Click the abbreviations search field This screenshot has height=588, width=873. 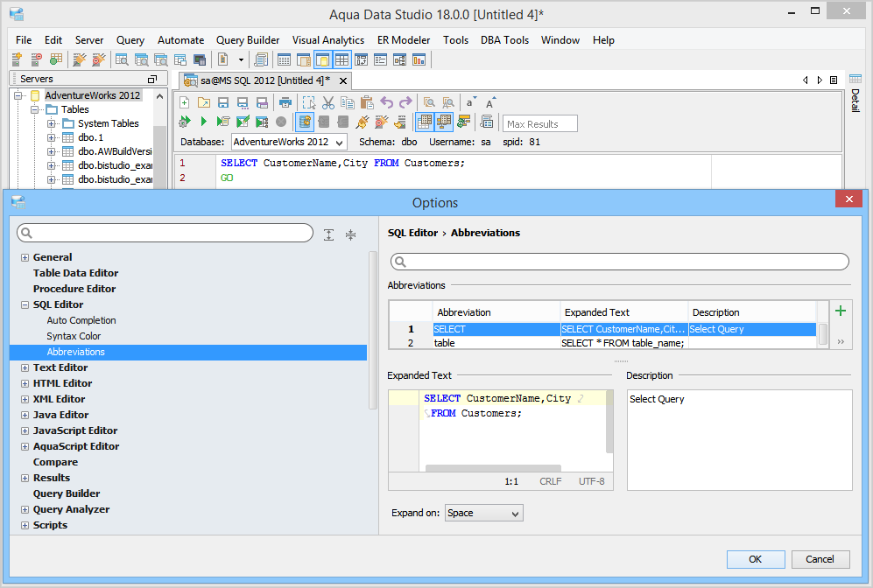click(620, 262)
